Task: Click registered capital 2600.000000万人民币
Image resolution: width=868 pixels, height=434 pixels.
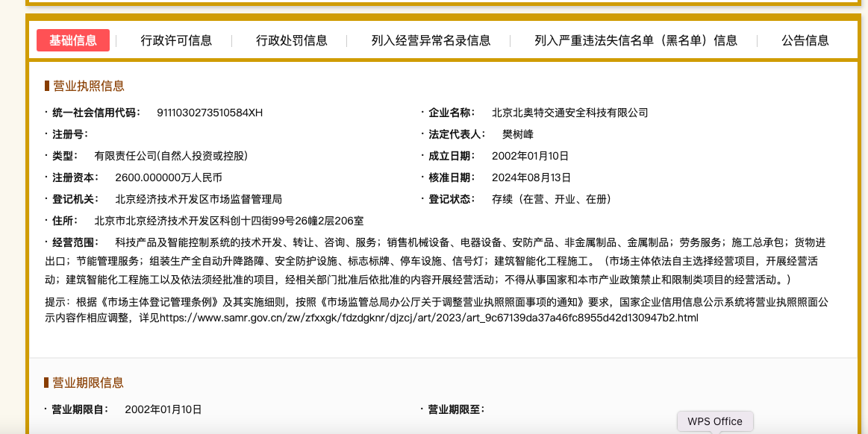Action: [169, 178]
